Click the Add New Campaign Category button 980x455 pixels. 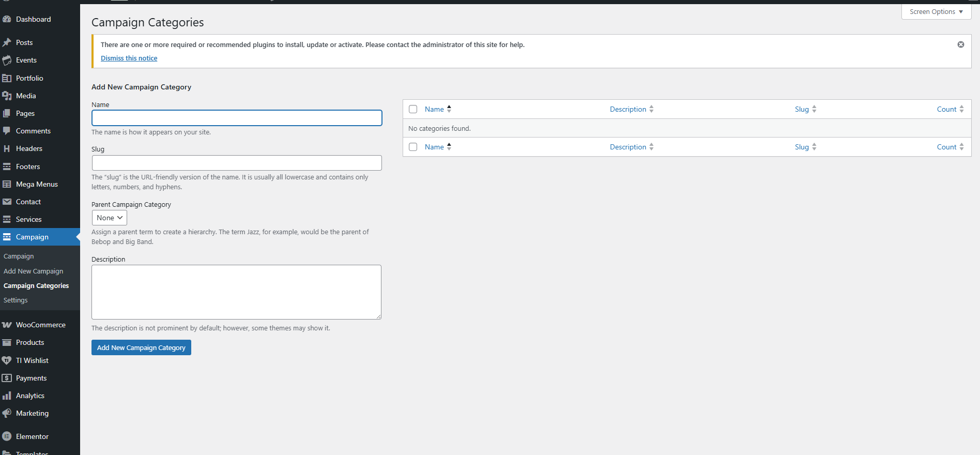[x=141, y=347]
